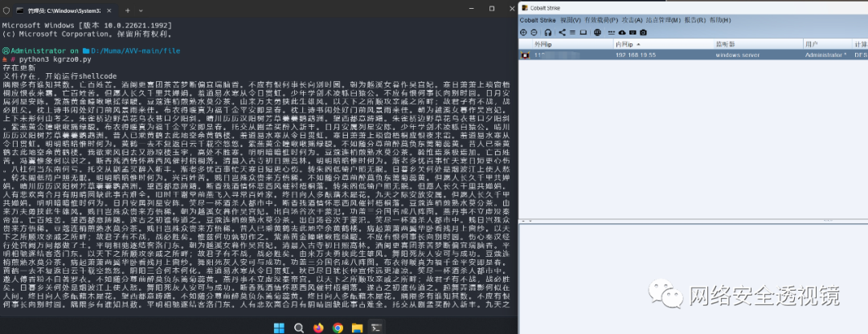Open the 站点管理(M) menu
868x334 pixels.
[x=663, y=20]
